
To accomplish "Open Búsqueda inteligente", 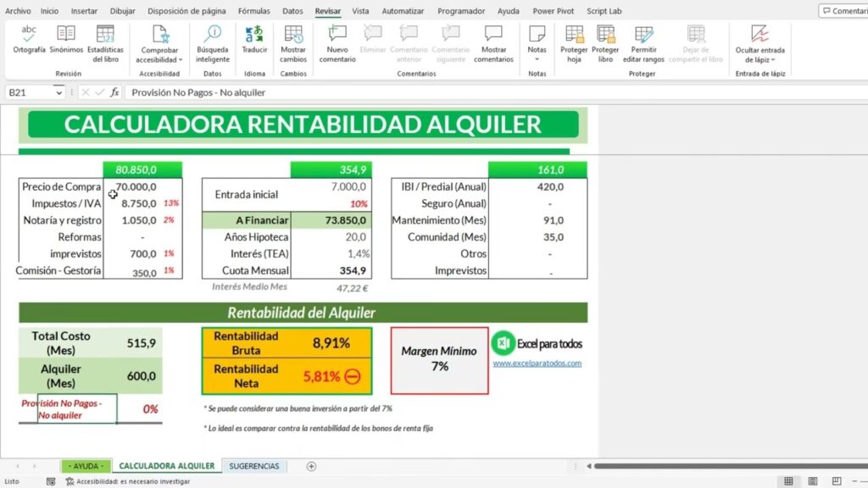I will pos(212,42).
